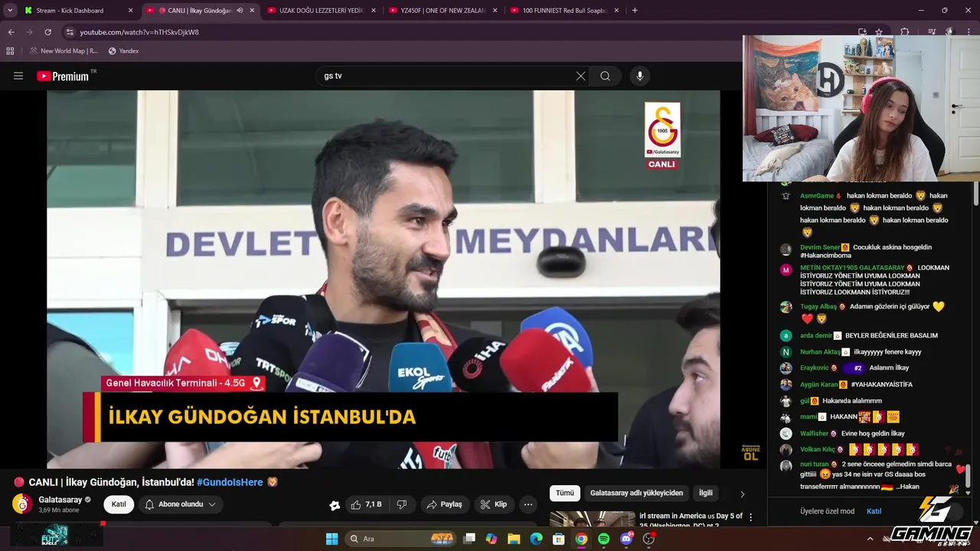Open Discord from the taskbar
This screenshot has width=980, height=551.
626,539
